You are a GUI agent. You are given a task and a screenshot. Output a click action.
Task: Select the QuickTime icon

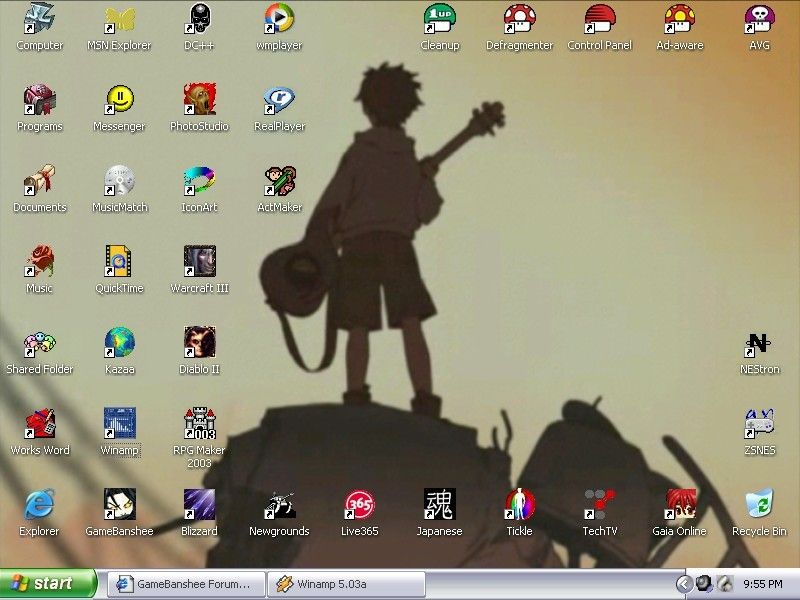coord(119,261)
